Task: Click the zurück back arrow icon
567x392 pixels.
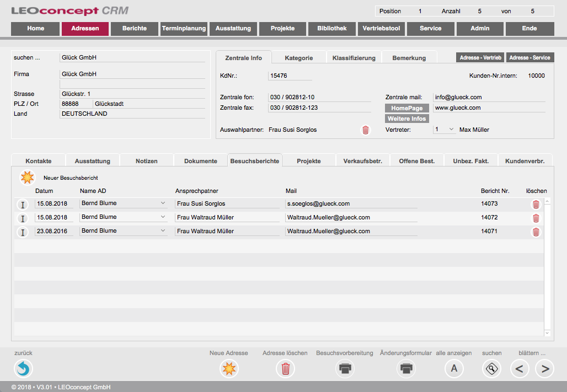Action: click(x=23, y=368)
